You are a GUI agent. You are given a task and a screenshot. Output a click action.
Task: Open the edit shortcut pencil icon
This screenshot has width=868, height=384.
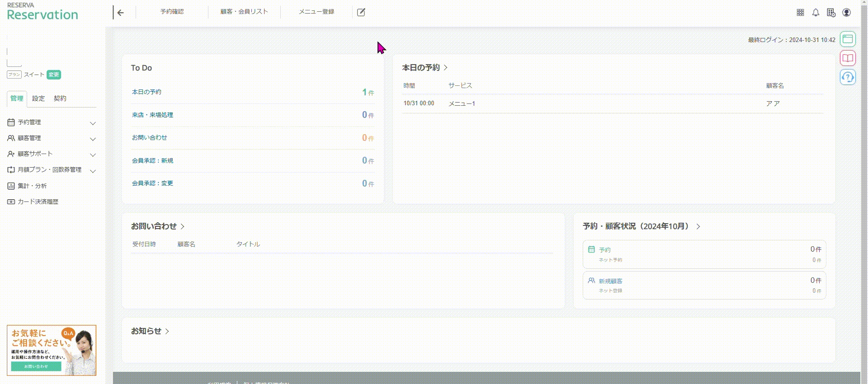pos(361,12)
